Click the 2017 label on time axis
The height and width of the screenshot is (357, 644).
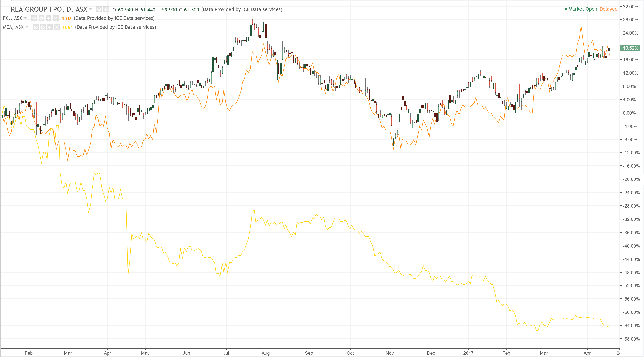coord(468,353)
